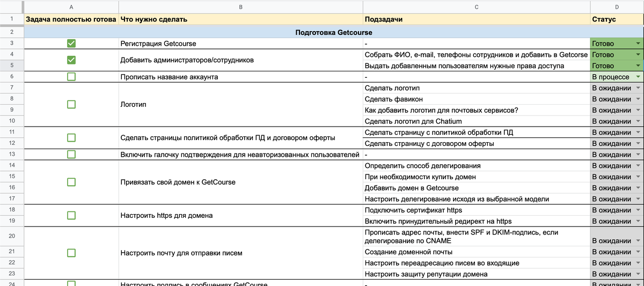Check "Привязать свой домен к GetCourse" checkbox
Image resolution: width=644 pixels, height=286 pixels.
coord(71,182)
